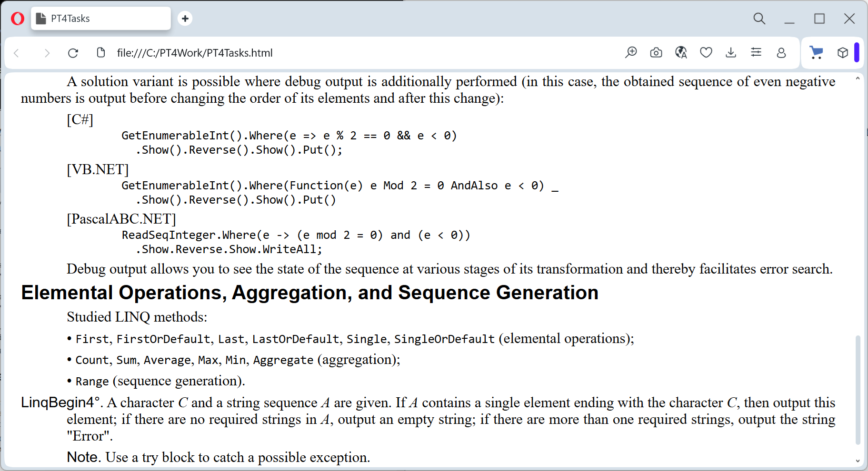This screenshot has height=471, width=868.
Task: Open the Easy Setup settings menu
Action: point(756,52)
